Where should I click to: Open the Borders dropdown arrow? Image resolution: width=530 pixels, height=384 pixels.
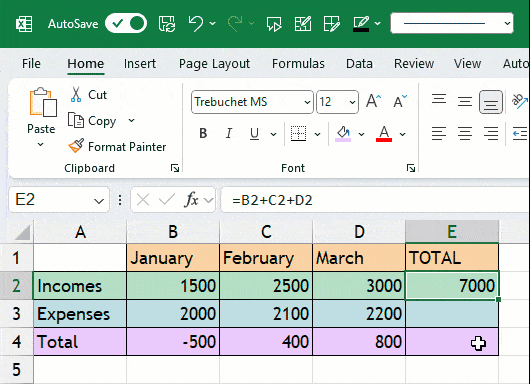[317, 134]
